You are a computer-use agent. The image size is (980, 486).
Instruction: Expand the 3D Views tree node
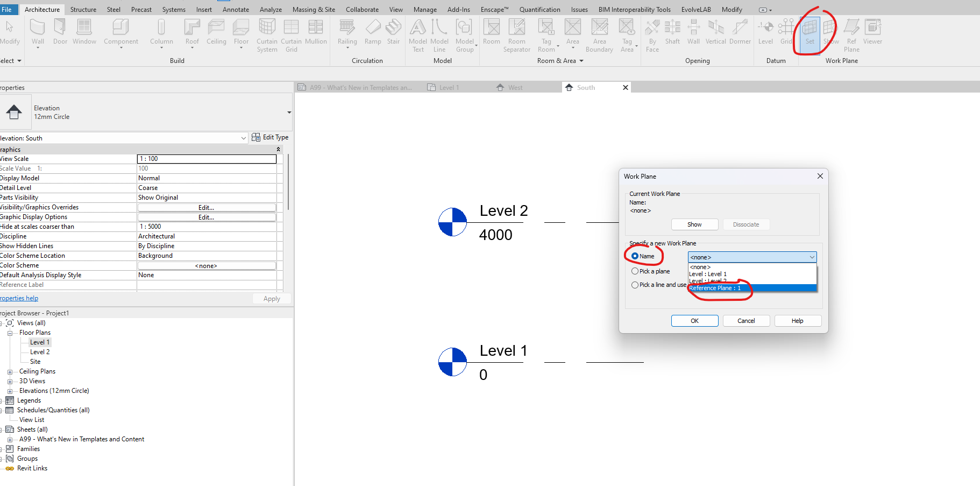pyautogui.click(x=10, y=381)
